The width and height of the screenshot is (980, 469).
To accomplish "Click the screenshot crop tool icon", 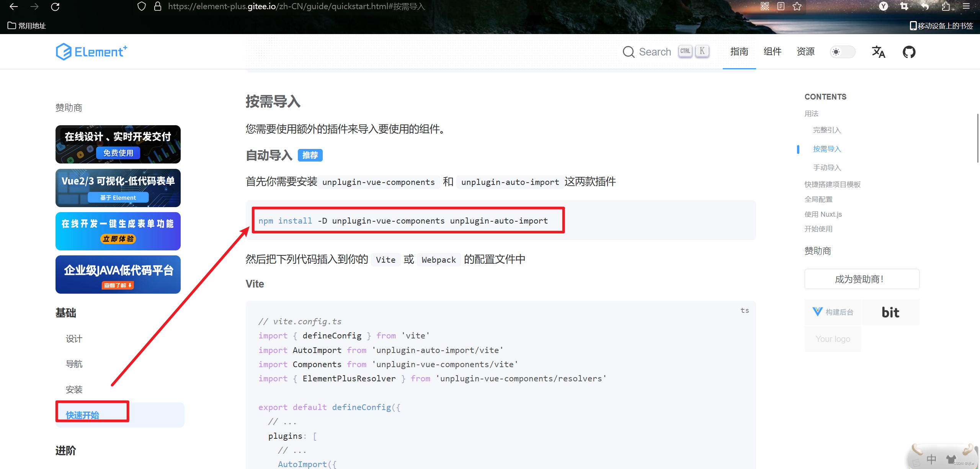I will [x=904, y=6].
